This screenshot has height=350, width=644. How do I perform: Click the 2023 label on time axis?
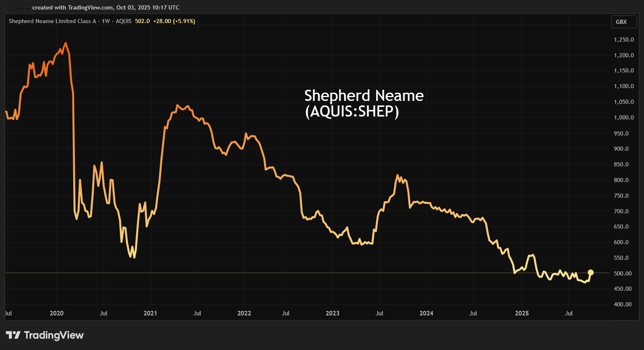(x=332, y=313)
